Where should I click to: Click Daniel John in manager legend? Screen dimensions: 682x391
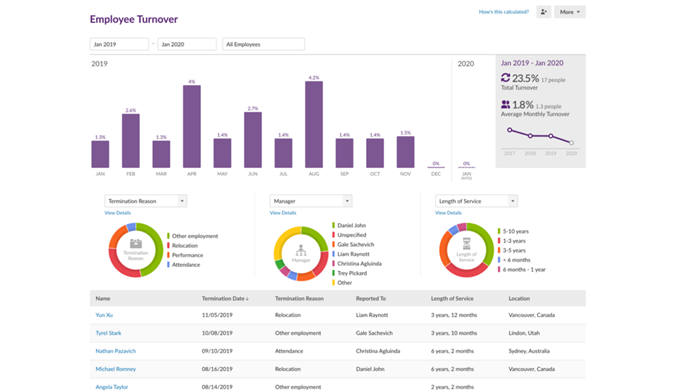pos(351,225)
